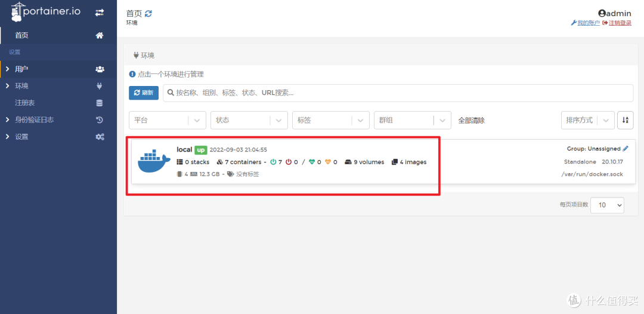This screenshot has width=644, height=314.
Task: Click Group: Unassigned label
Action: pyautogui.click(x=593, y=149)
